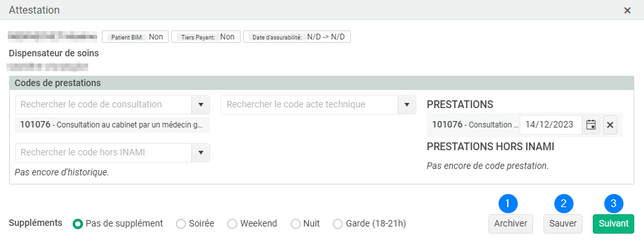Select the 101076 consultation history entry
The image size is (644, 244).
click(112, 125)
